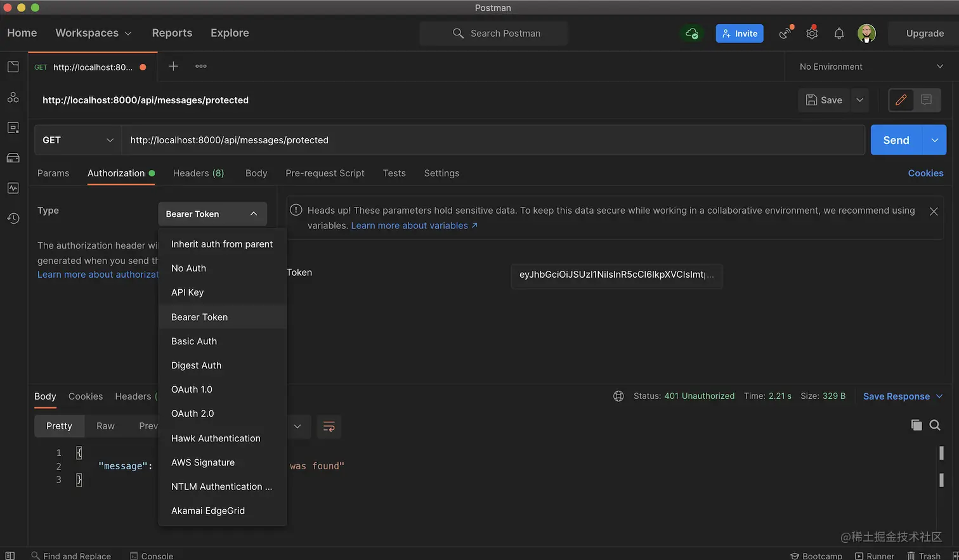
Task: Open the notifications bell
Action: pyautogui.click(x=839, y=34)
